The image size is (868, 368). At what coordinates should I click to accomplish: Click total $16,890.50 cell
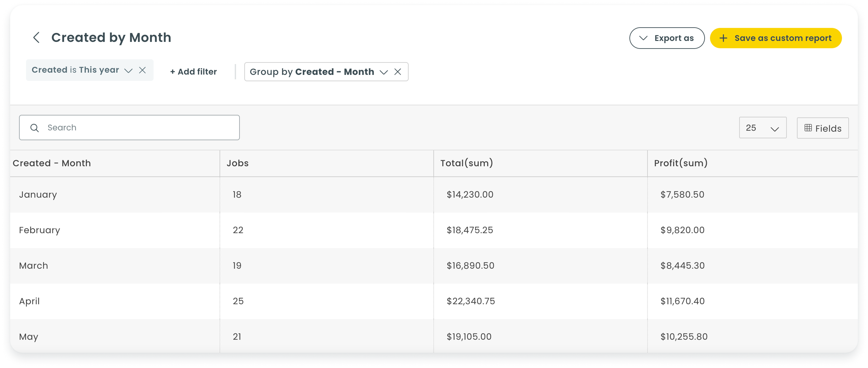[470, 266]
